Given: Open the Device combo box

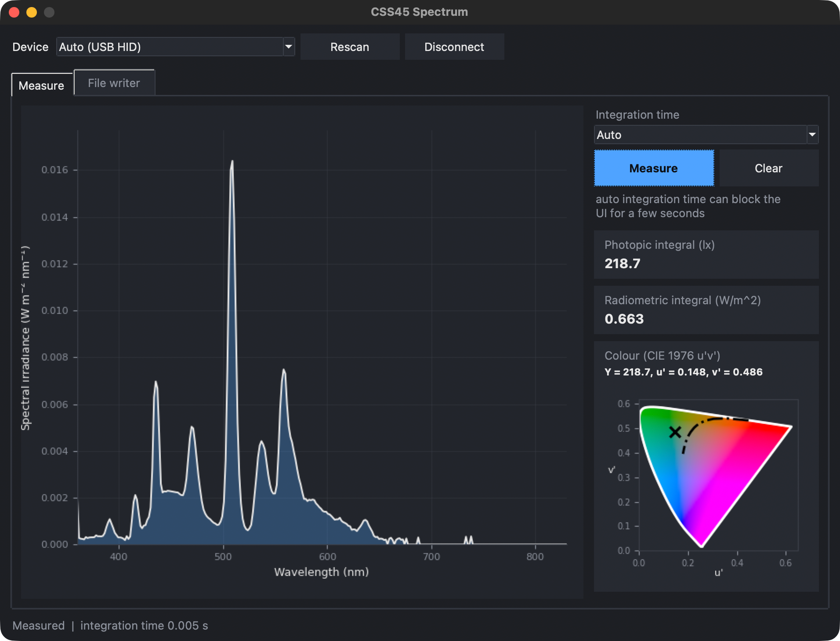Looking at the screenshot, I should click(175, 47).
